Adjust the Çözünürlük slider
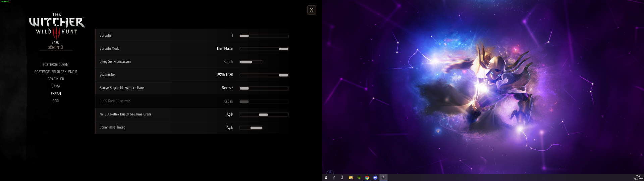 pyautogui.click(x=264, y=75)
